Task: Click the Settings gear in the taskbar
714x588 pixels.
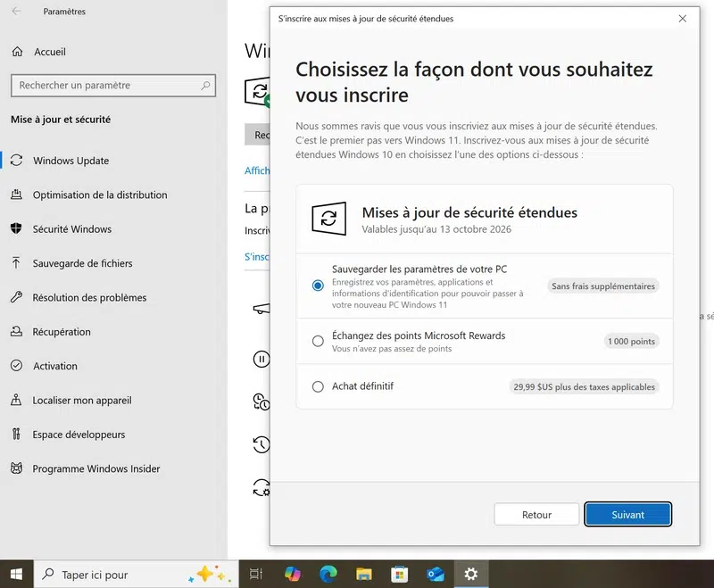Action: click(x=471, y=575)
